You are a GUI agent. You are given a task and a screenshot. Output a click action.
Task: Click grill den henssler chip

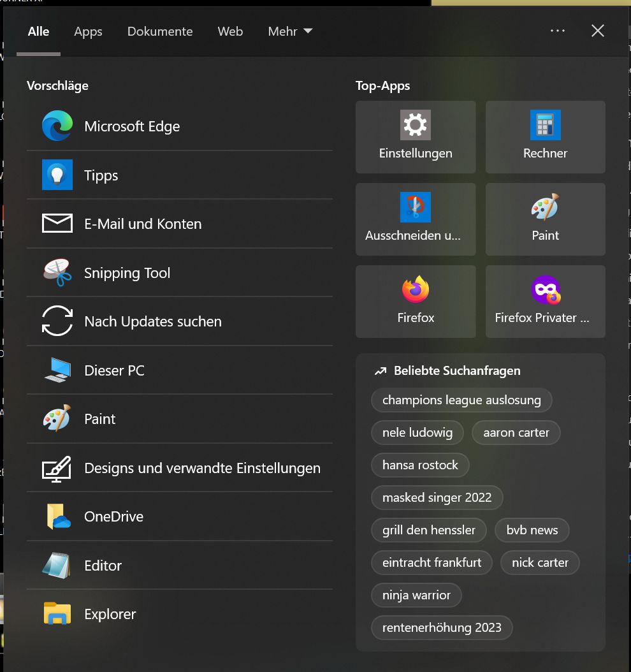429,530
